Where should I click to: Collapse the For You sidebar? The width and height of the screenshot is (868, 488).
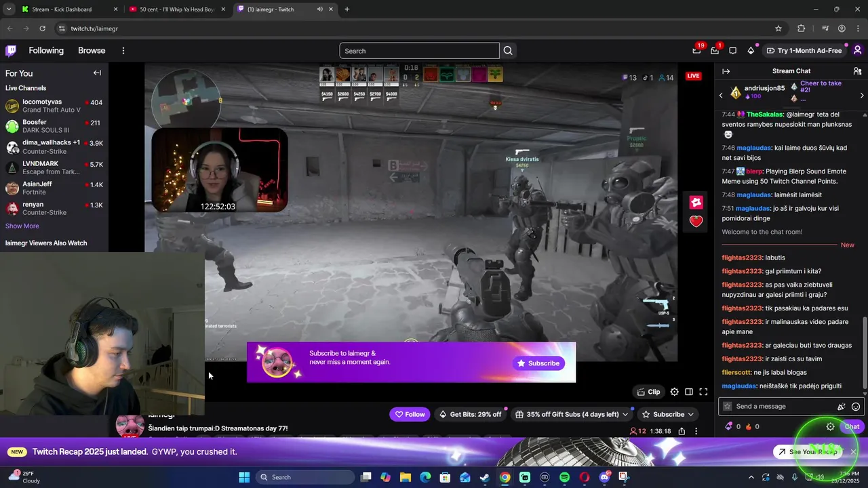[x=97, y=73]
